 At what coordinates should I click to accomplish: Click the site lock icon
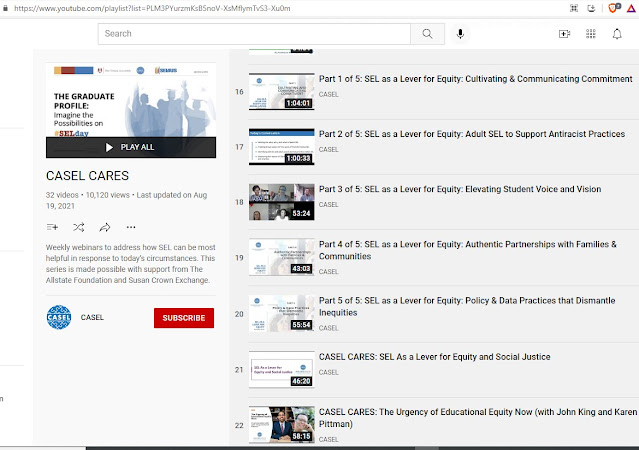pyautogui.click(x=5, y=8)
